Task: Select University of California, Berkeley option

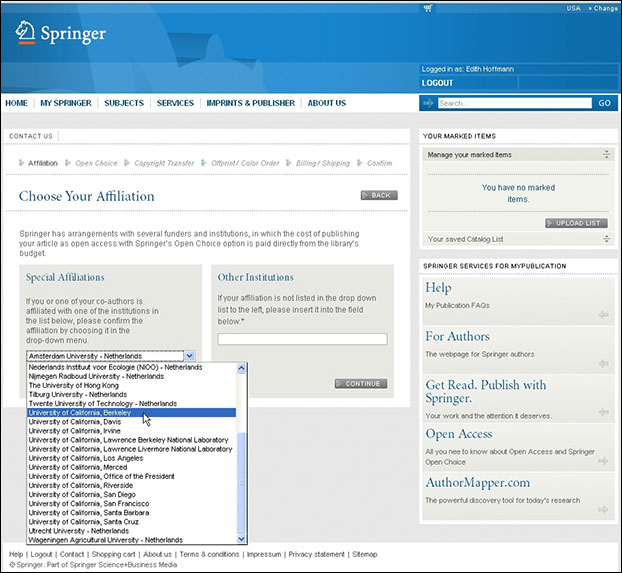Action: click(x=131, y=413)
